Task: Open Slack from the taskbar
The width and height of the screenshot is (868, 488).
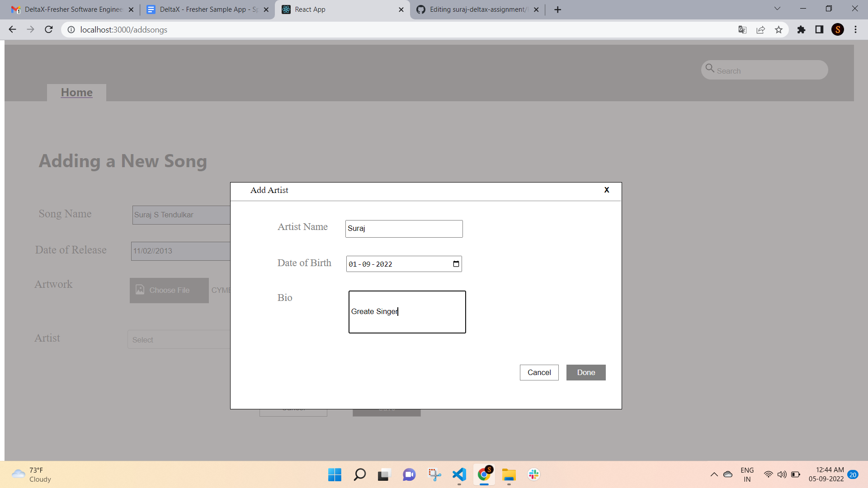Action: point(534,474)
